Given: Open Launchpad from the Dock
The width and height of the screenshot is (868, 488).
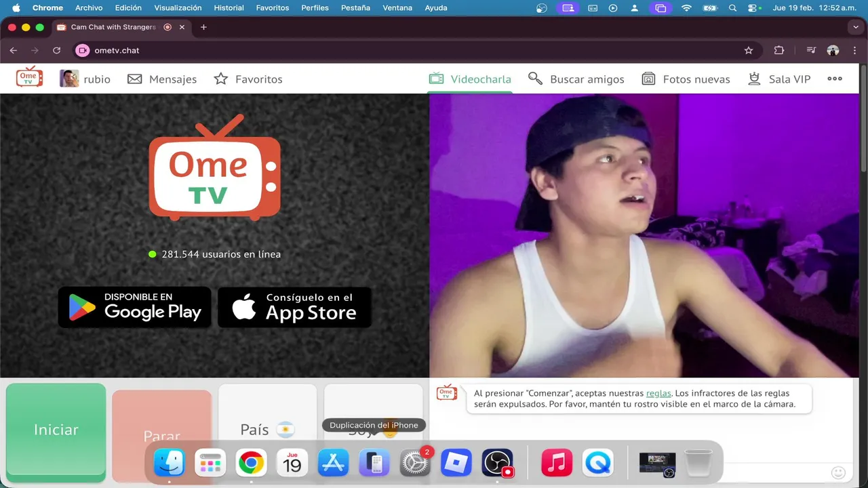Looking at the screenshot, I should point(210,464).
